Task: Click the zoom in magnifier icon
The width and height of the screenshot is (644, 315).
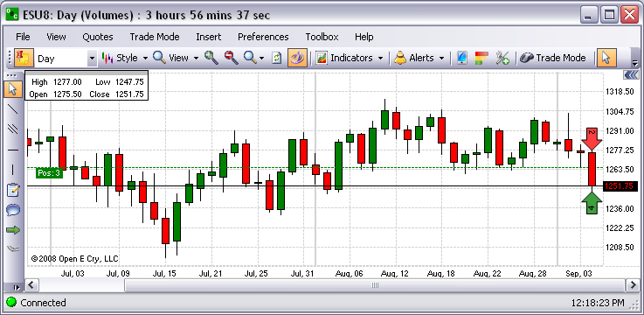Action: click(211, 58)
